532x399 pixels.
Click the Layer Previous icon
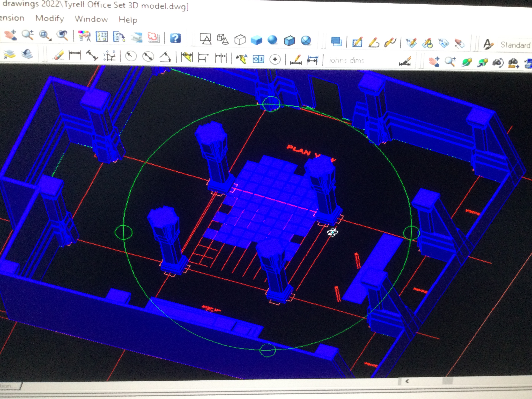point(27,54)
